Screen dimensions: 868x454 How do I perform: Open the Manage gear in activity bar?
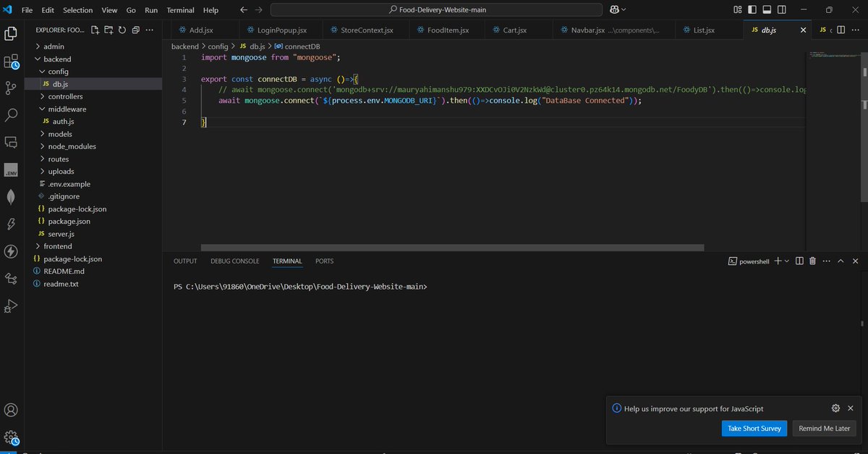11,437
